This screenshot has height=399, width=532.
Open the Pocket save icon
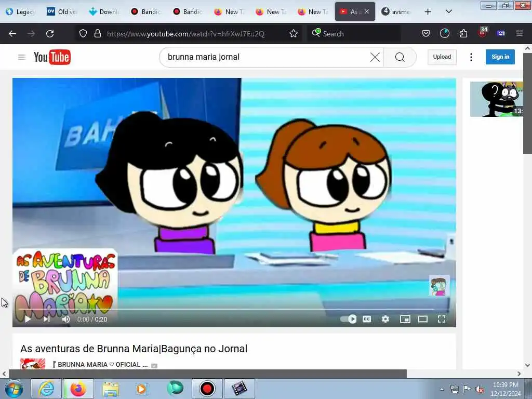tap(426, 33)
